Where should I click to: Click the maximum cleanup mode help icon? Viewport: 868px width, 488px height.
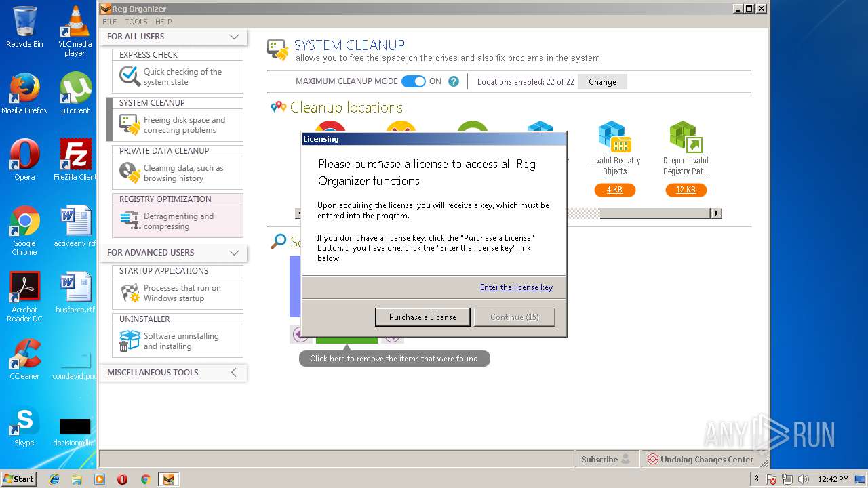(454, 81)
